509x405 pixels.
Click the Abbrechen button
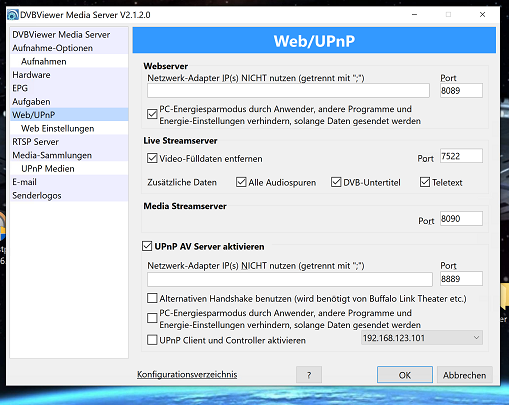464,375
